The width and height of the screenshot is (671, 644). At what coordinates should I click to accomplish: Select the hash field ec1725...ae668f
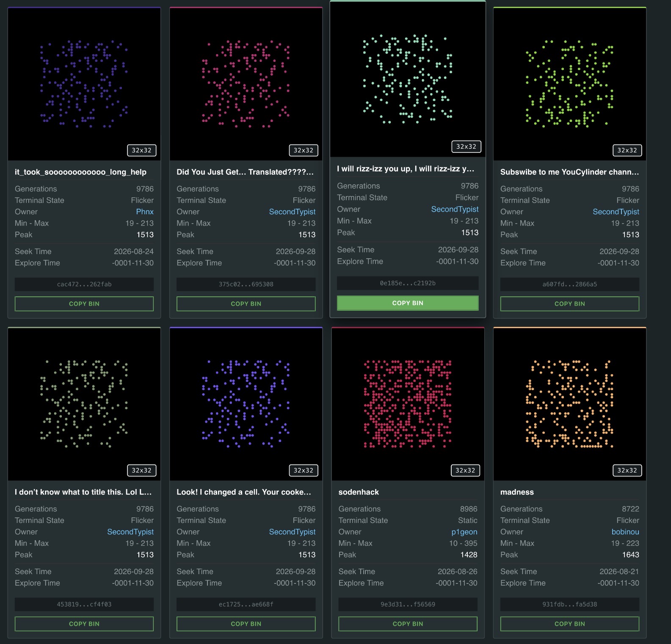[246, 604]
